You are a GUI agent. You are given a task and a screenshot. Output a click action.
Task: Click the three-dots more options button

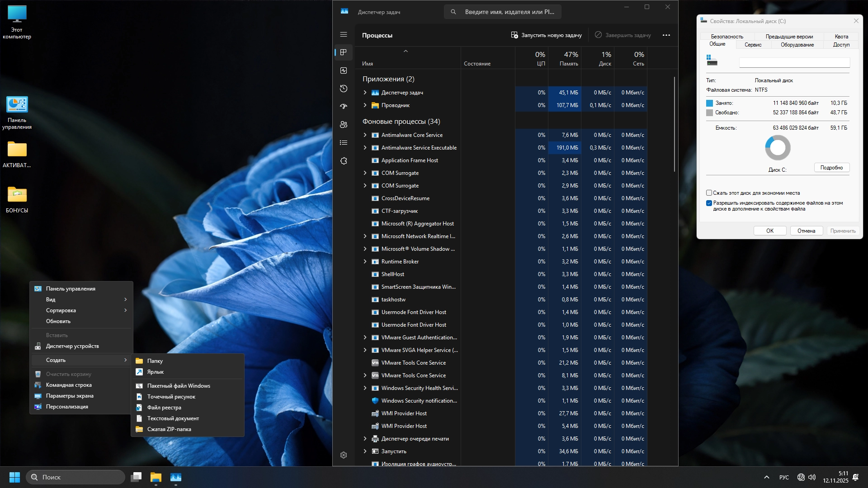[666, 35]
